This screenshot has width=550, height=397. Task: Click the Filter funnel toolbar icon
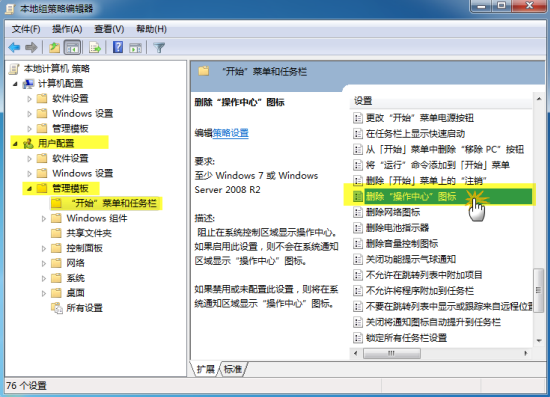[x=159, y=48]
